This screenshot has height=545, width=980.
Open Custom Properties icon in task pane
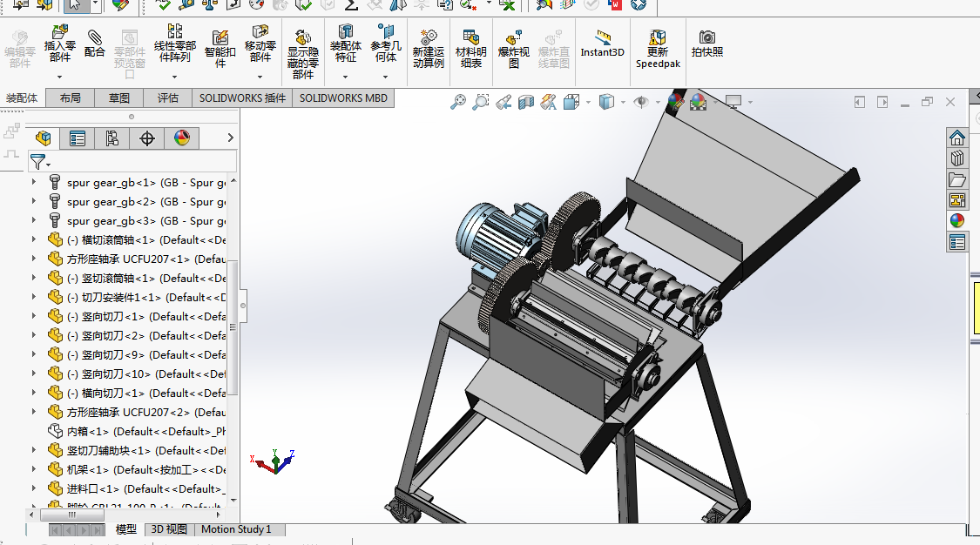[956, 242]
